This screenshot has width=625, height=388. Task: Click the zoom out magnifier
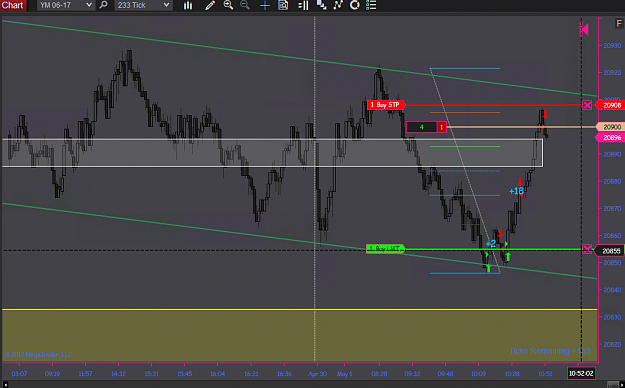(245, 5)
